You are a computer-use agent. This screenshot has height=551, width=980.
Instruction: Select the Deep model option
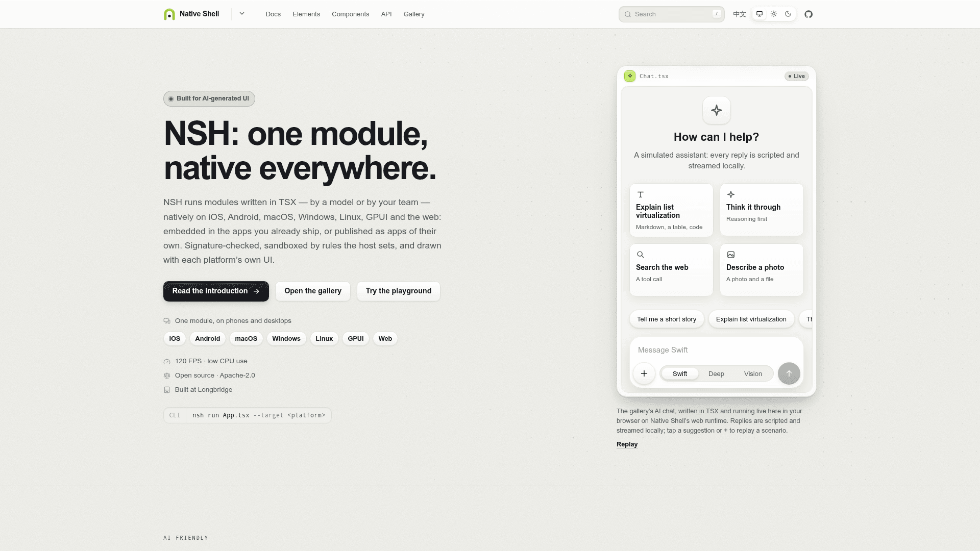pyautogui.click(x=716, y=374)
